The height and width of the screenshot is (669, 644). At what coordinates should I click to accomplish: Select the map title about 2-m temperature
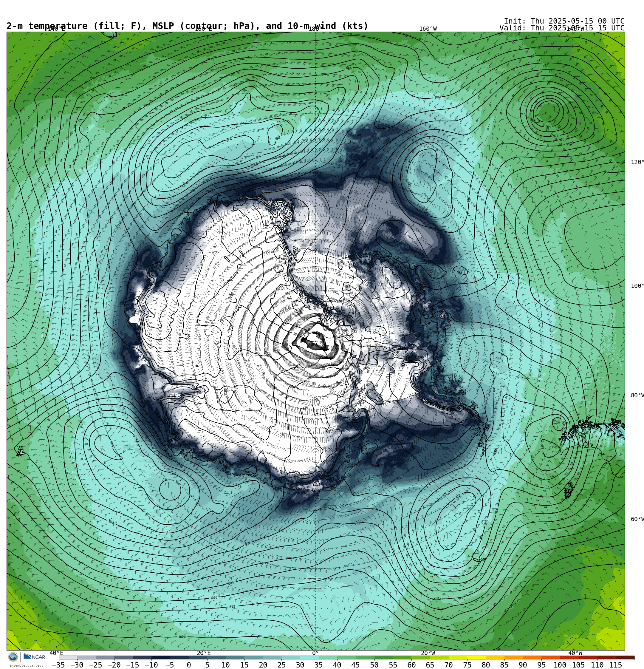(187, 26)
